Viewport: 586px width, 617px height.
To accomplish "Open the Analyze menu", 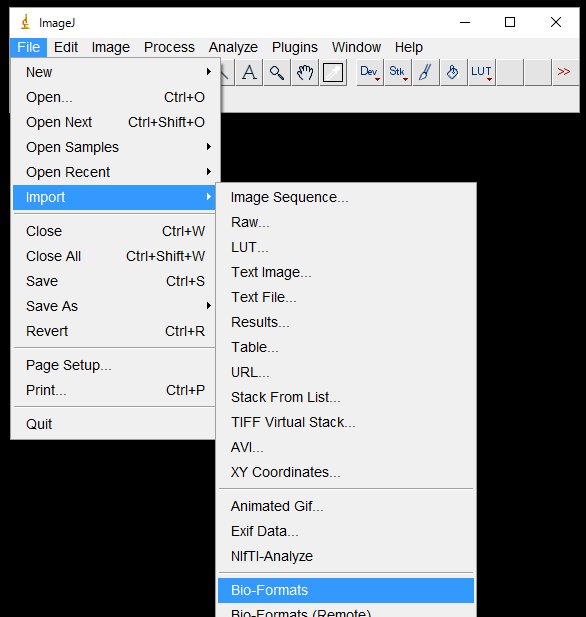I will (233, 47).
